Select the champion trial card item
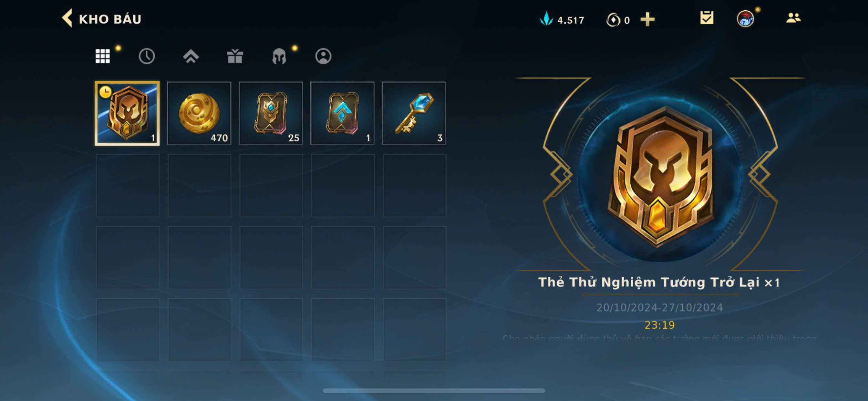 (x=127, y=113)
